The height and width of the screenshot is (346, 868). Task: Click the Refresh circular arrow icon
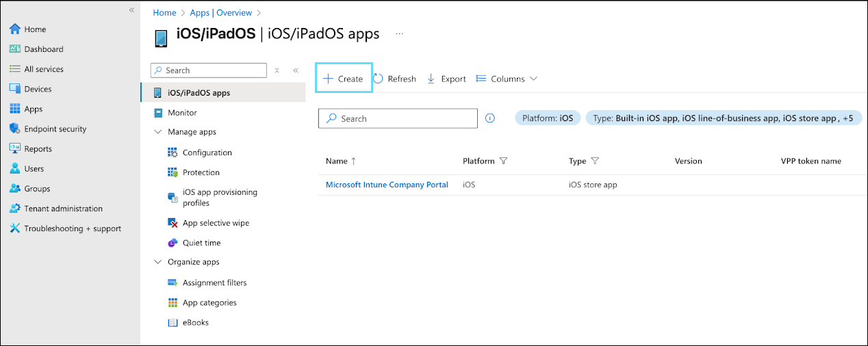[378, 79]
